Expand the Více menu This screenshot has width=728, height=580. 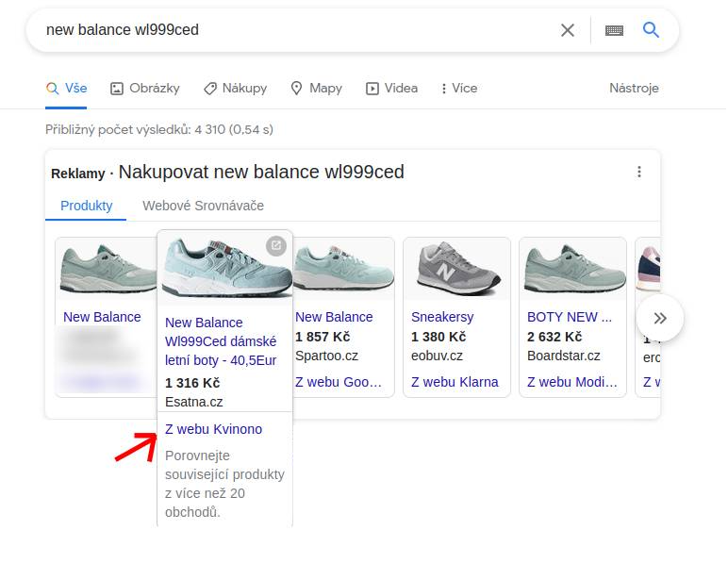[x=458, y=89]
